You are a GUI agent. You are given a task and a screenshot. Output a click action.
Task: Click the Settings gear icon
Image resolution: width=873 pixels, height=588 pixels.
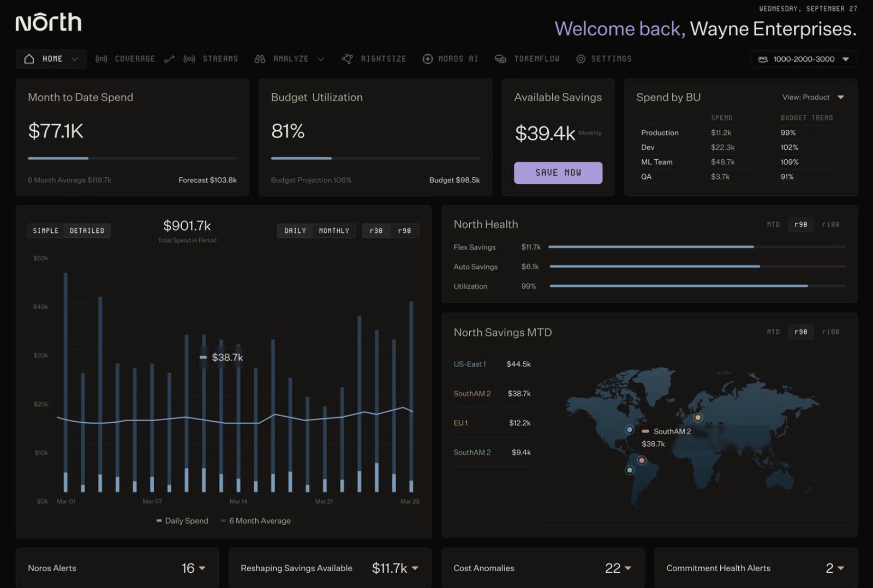tap(581, 59)
